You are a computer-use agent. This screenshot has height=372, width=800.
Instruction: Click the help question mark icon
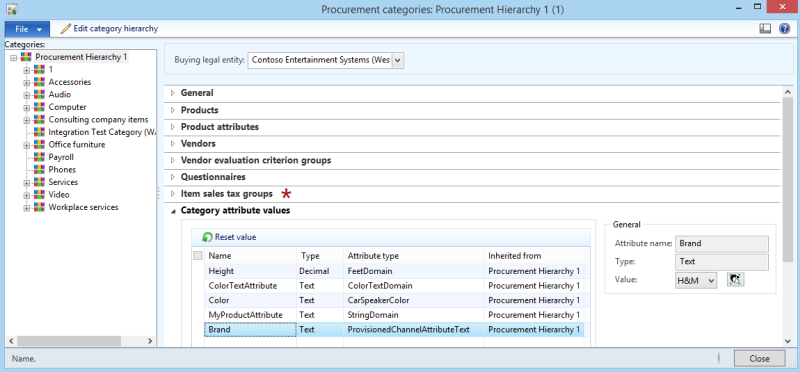point(784,29)
